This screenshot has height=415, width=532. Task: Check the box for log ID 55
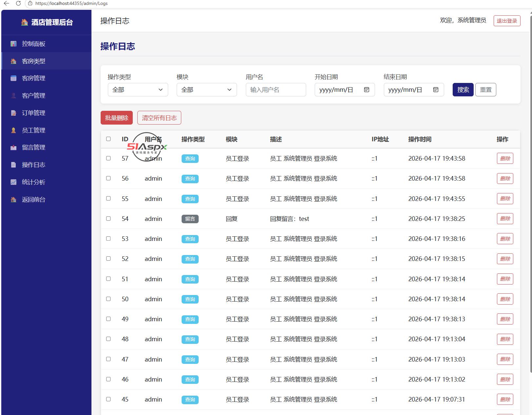click(x=108, y=198)
